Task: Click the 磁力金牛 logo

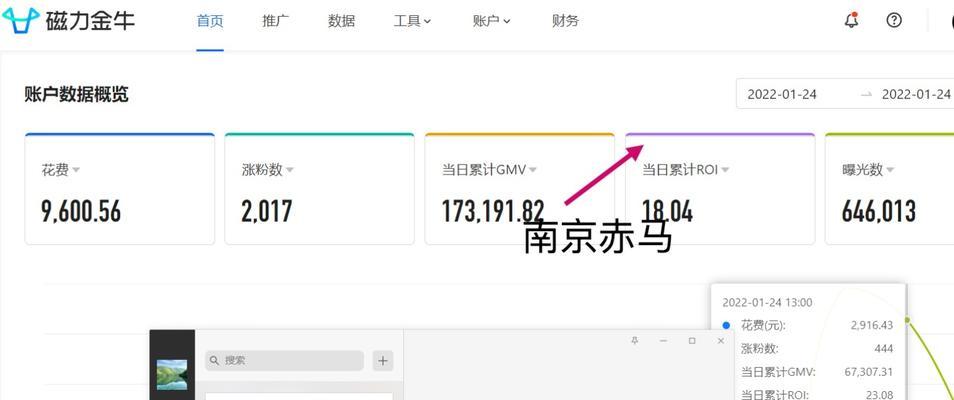Action: (68, 20)
